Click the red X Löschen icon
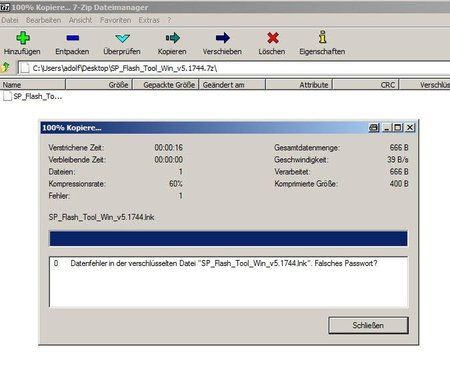 (273, 38)
